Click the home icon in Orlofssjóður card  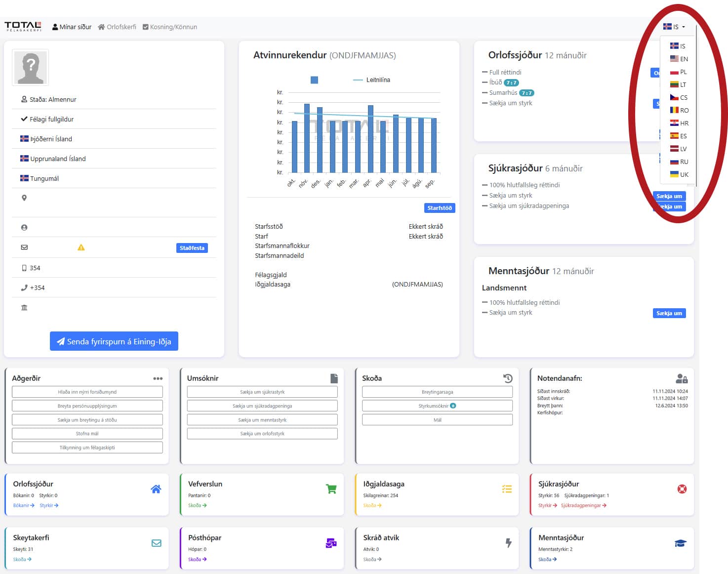point(156,489)
